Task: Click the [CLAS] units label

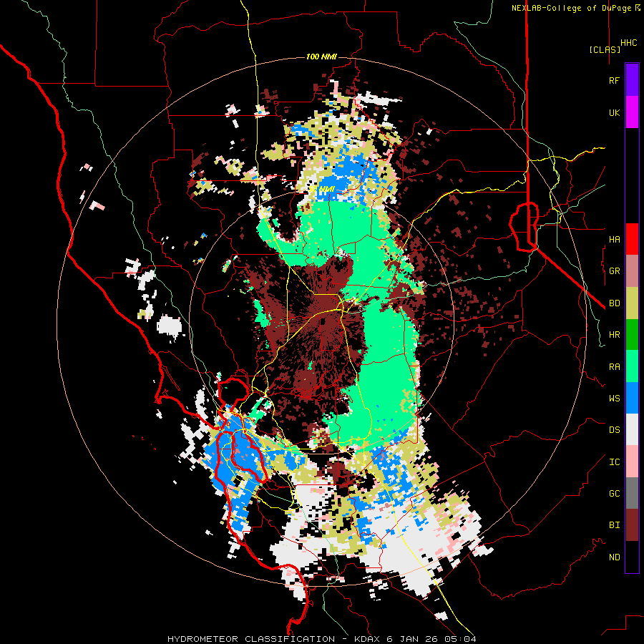Action: pyautogui.click(x=605, y=49)
